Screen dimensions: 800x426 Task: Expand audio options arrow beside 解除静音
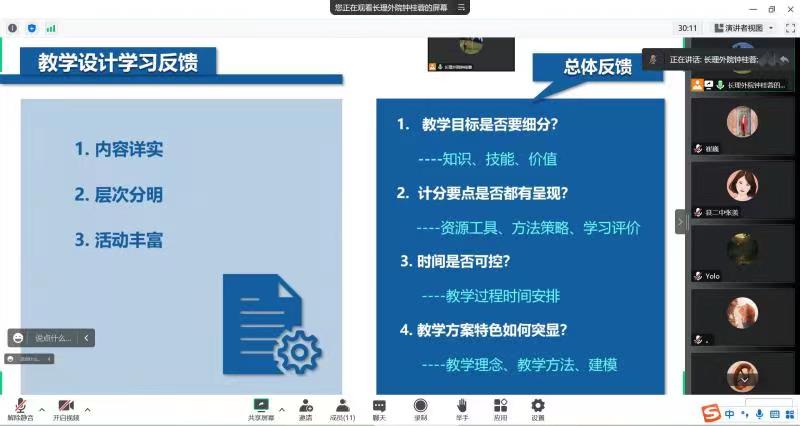42,409
